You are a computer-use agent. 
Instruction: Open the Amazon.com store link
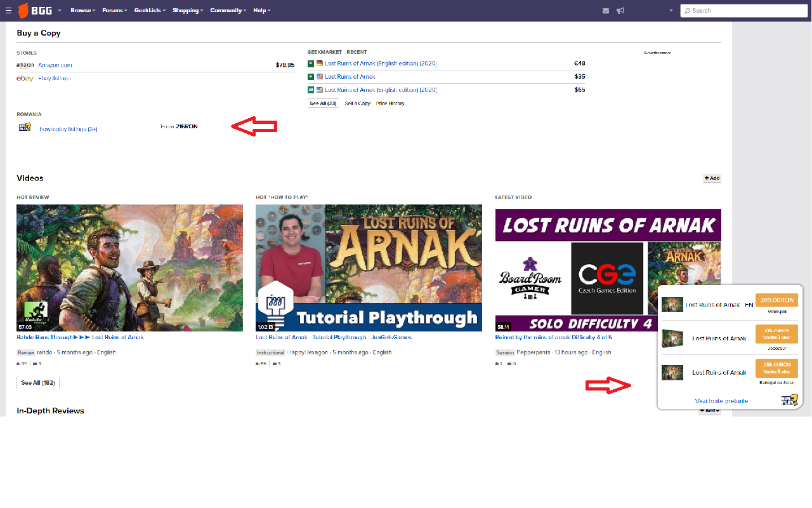coord(55,65)
